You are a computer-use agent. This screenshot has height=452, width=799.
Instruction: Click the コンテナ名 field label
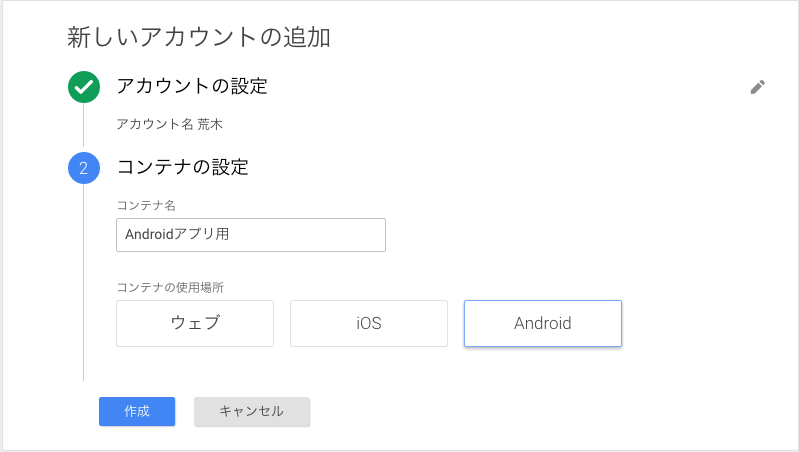(x=146, y=205)
